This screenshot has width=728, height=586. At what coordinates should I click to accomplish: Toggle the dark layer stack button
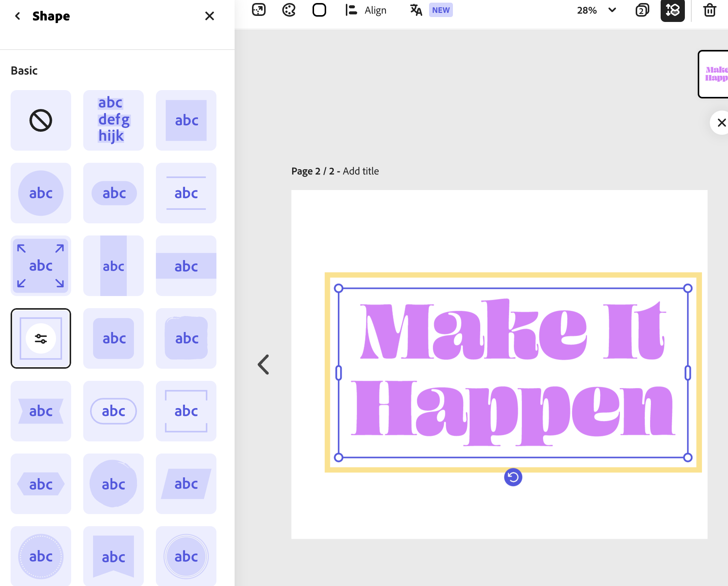pos(673,10)
